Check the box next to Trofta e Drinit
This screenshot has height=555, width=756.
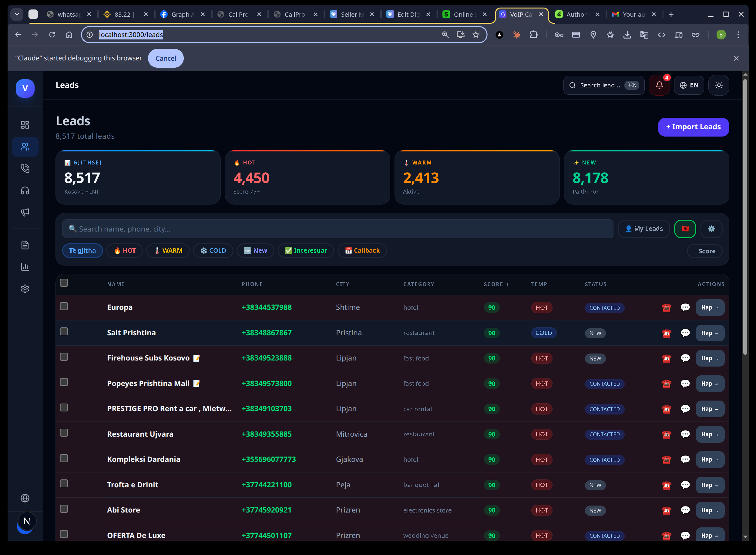pyautogui.click(x=64, y=483)
